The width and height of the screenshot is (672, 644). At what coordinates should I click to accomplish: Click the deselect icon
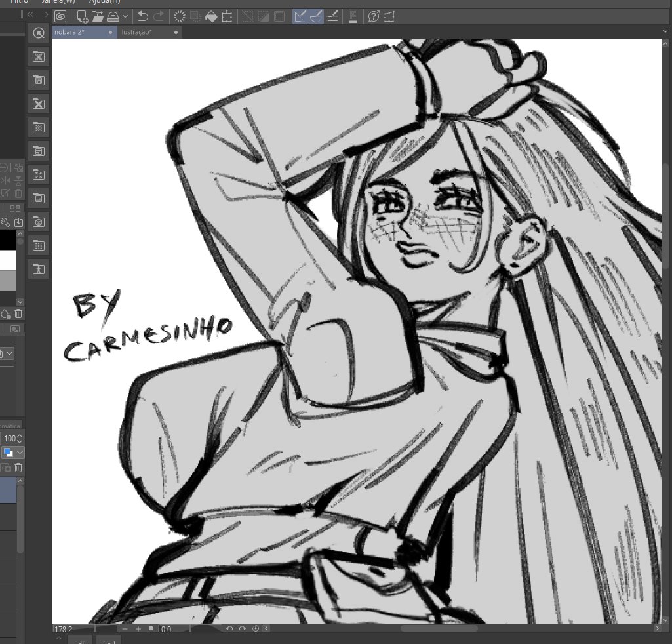pos(247,16)
